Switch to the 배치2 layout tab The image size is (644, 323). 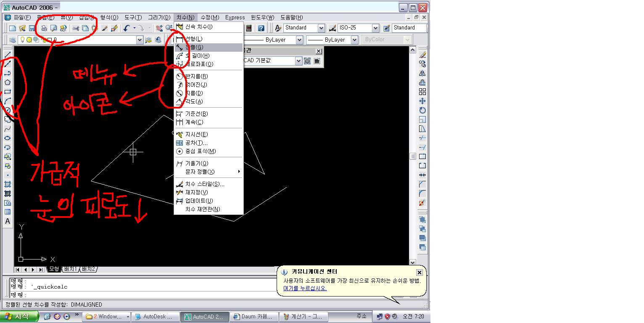[88, 269]
